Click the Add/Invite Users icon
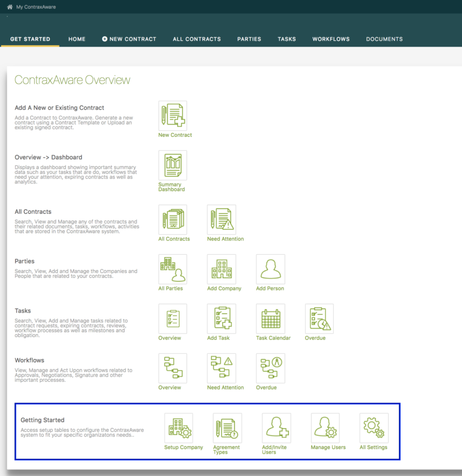This screenshot has width=462, height=476. click(x=276, y=427)
